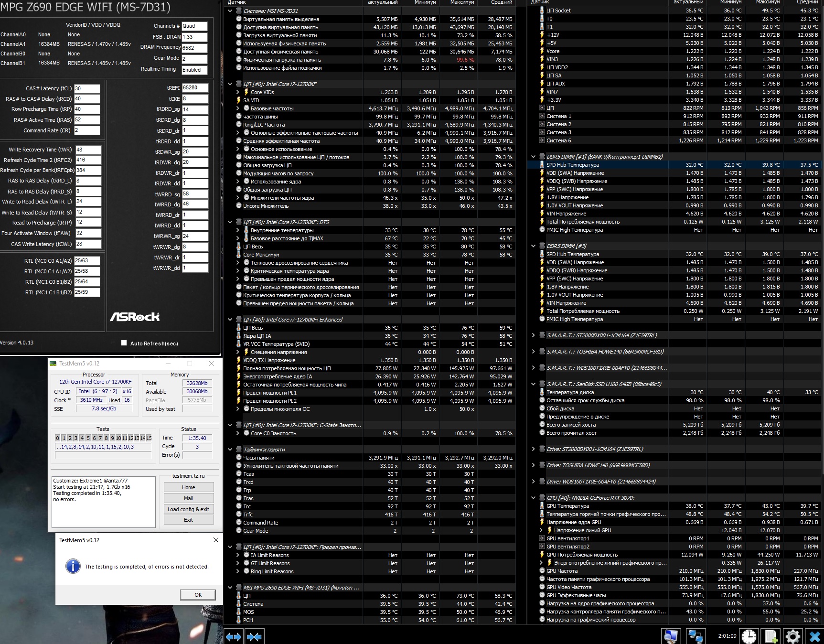The height and width of the screenshot is (644, 824).
Task: Click the fan icon beside Система 6 row
Action: 542,140
